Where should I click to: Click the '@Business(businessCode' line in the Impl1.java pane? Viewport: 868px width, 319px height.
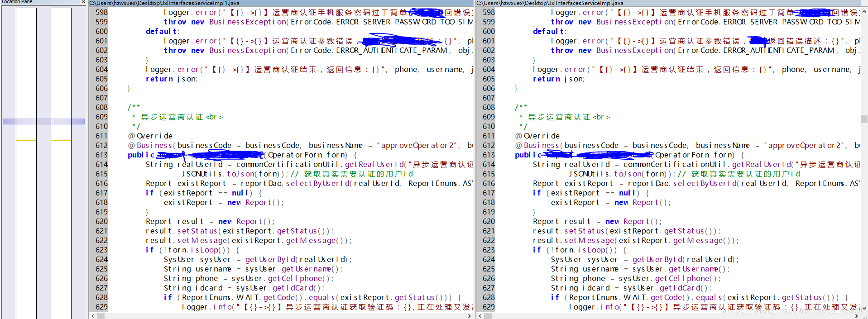[300, 145]
